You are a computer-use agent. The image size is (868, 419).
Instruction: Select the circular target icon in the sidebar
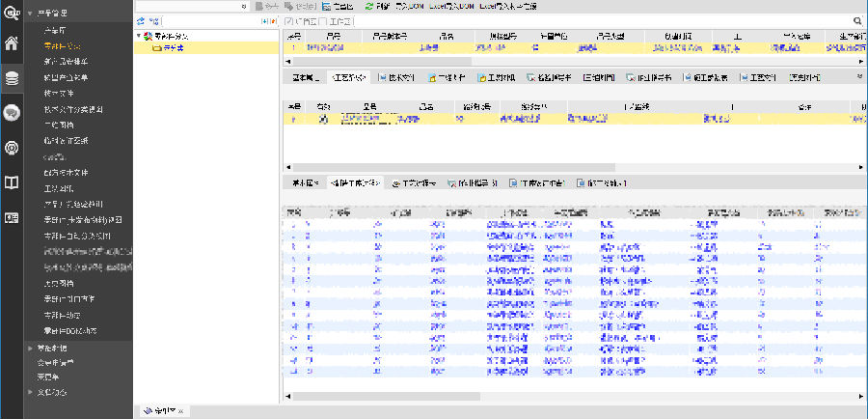pyautogui.click(x=12, y=147)
